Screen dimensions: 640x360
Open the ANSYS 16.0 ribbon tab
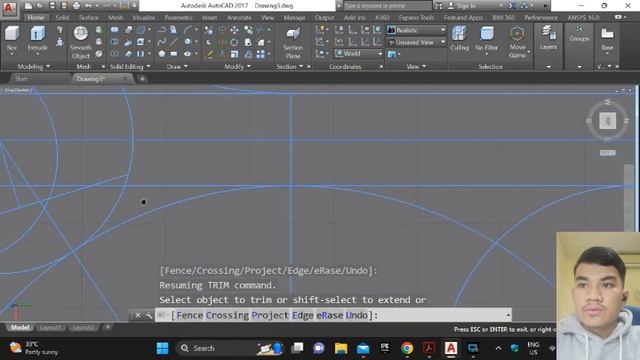tap(583, 18)
